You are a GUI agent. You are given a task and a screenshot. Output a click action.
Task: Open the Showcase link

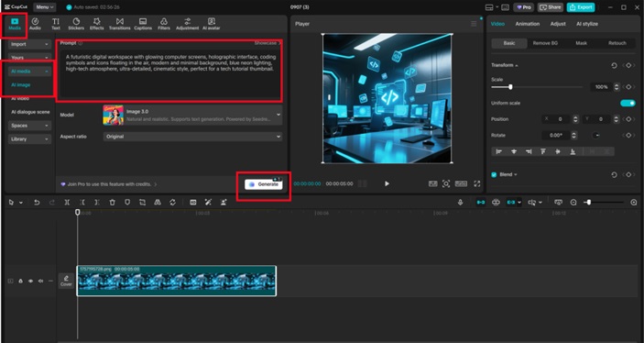pos(267,43)
